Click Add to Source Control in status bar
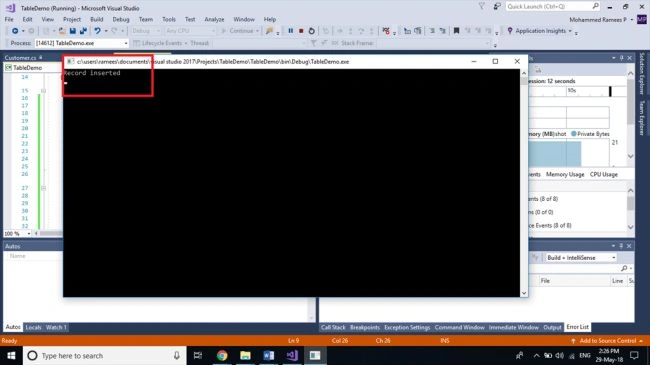Screen dimensions: 650x365 coord(608,341)
